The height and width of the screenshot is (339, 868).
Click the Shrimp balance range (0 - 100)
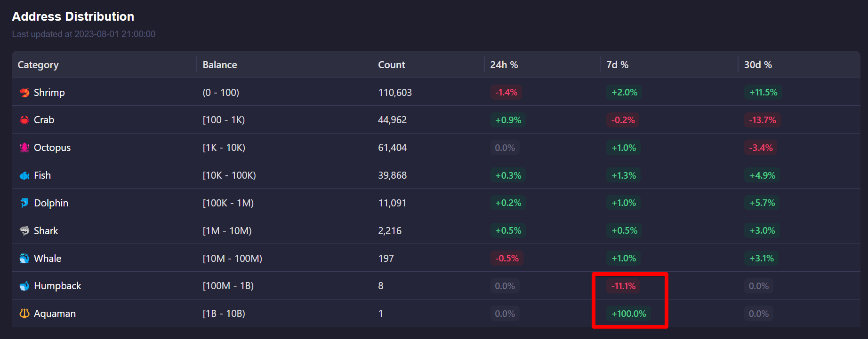[x=221, y=93]
